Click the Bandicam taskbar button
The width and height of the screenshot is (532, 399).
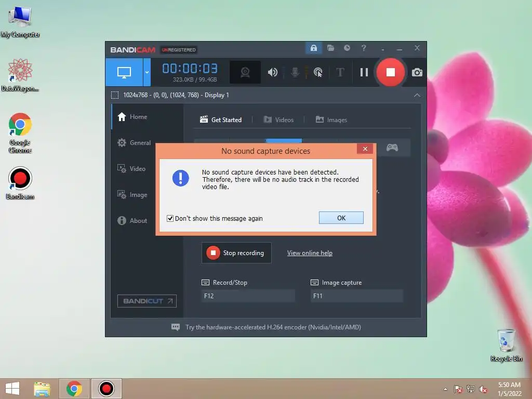106,389
